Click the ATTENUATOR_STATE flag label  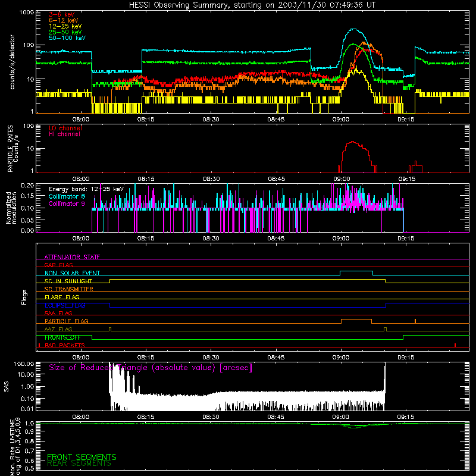tap(72, 257)
